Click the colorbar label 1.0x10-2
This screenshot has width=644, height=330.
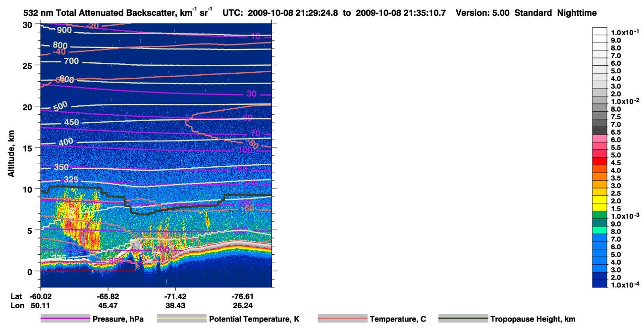pos(626,101)
